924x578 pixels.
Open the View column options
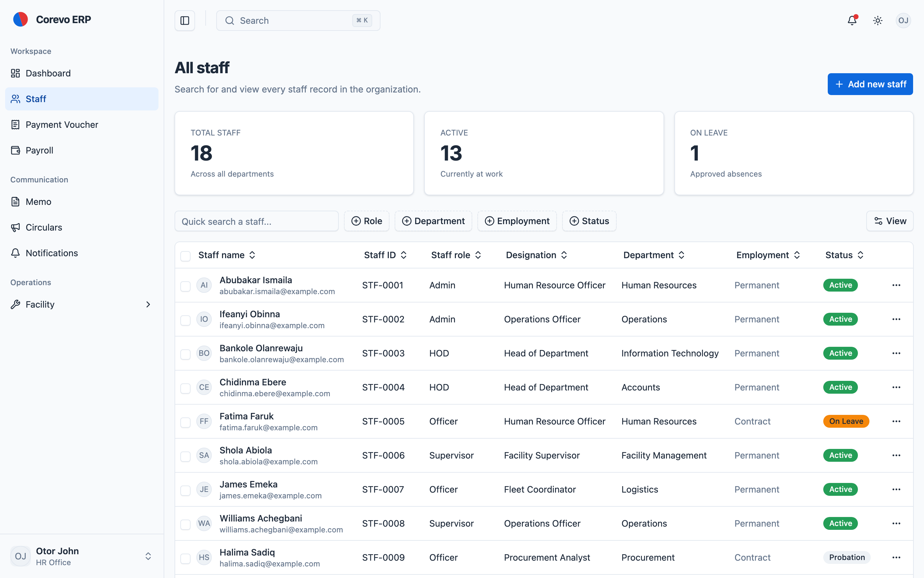coord(890,221)
